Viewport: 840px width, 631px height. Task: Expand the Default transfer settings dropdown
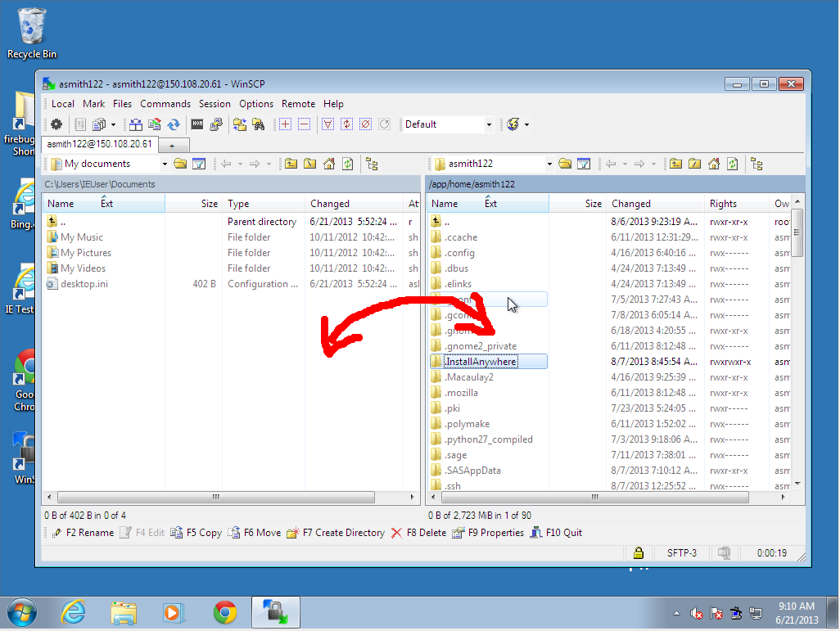click(489, 124)
